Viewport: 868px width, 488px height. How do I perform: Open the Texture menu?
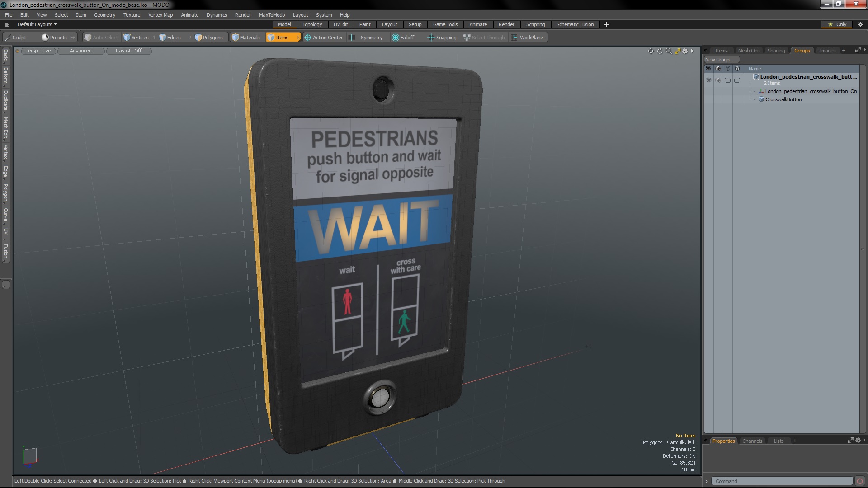tap(132, 15)
